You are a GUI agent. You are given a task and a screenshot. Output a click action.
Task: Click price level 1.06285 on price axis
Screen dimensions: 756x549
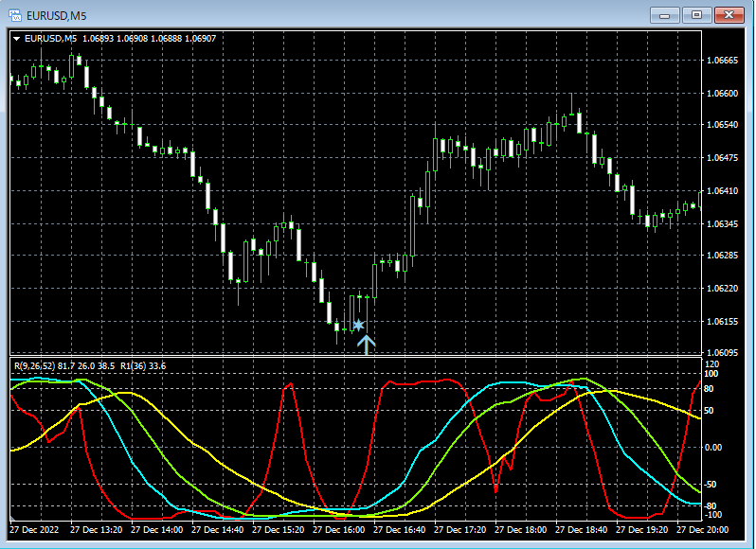[722, 256]
